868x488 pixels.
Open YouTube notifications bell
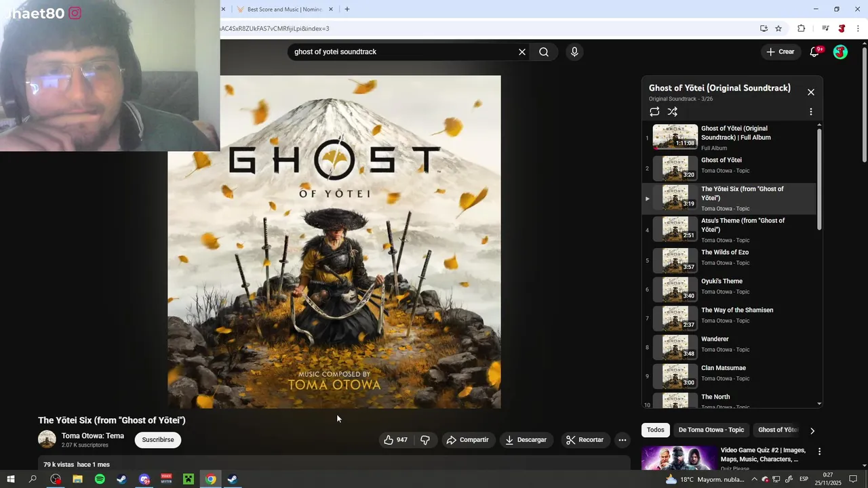point(814,52)
